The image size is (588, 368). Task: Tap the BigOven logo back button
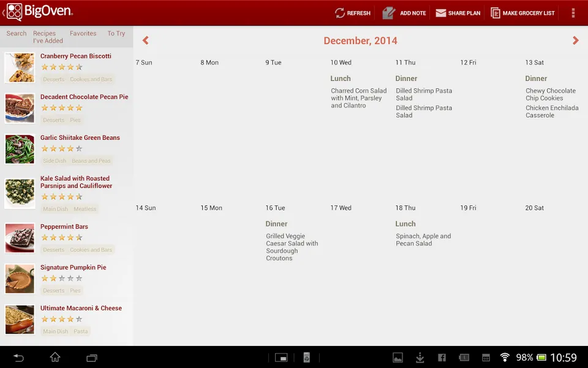37,12
